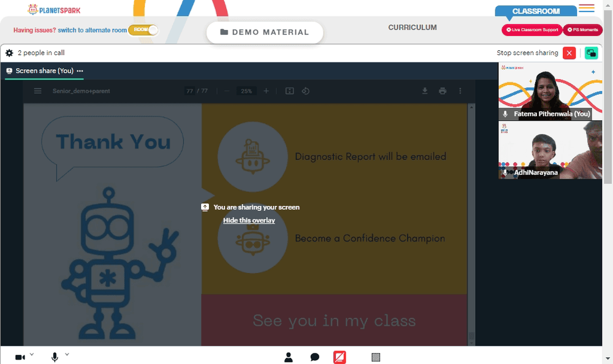This screenshot has width=613, height=364.
Task: Rotate the PDF document icon
Action: 306,91
